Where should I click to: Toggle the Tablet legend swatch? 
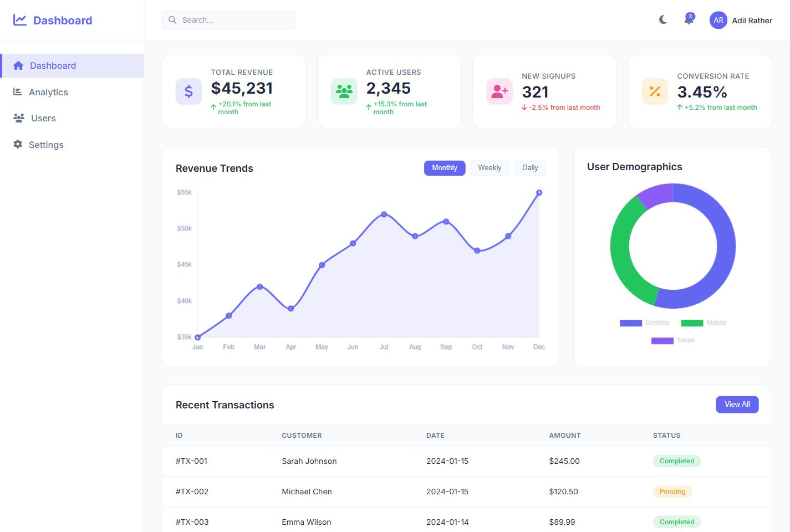(662, 340)
